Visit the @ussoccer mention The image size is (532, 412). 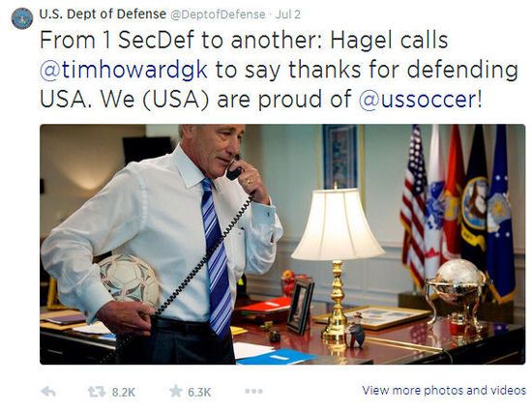click(x=418, y=100)
